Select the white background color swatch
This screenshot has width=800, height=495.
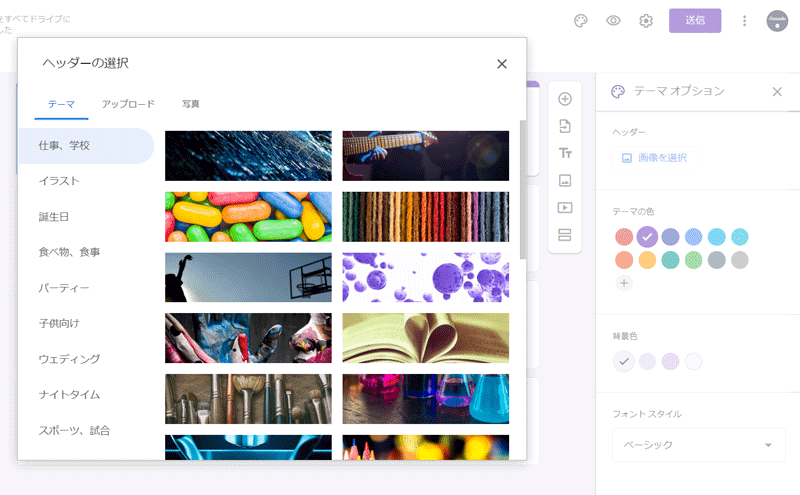pos(693,362)
